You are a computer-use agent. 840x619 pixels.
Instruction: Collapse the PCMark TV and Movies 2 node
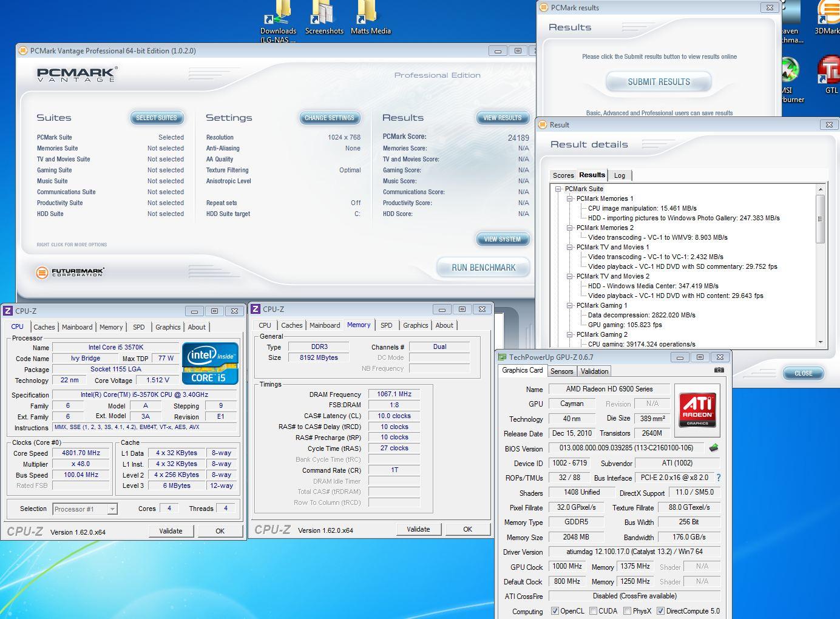(570, 276)
